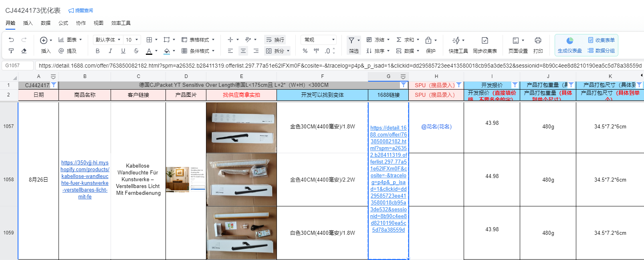The image size is (644, 260).
Task: Expand the 常规 number format dropdown
Action: coord(319,40)
